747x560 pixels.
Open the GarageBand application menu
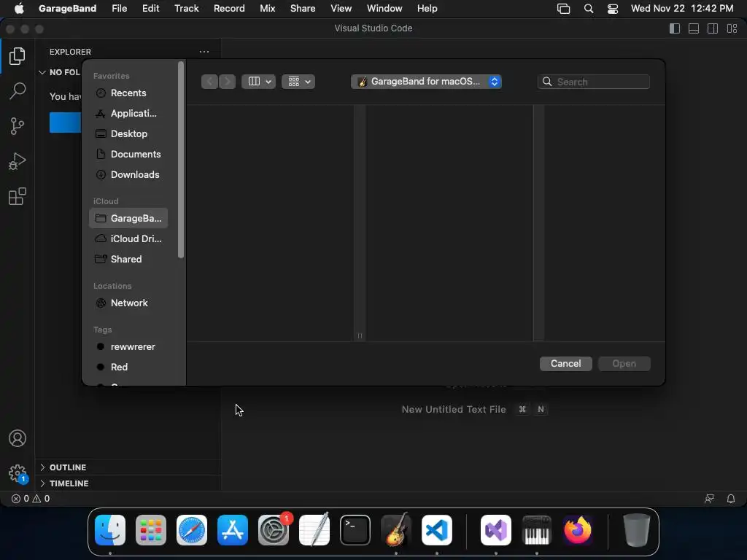coord(67,8)
